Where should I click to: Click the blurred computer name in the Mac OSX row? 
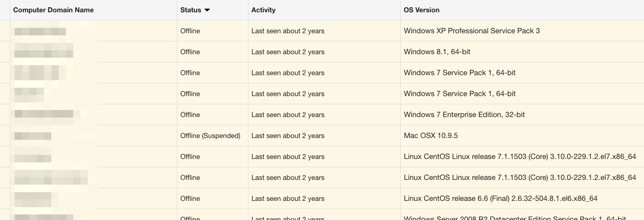point(33,136)
